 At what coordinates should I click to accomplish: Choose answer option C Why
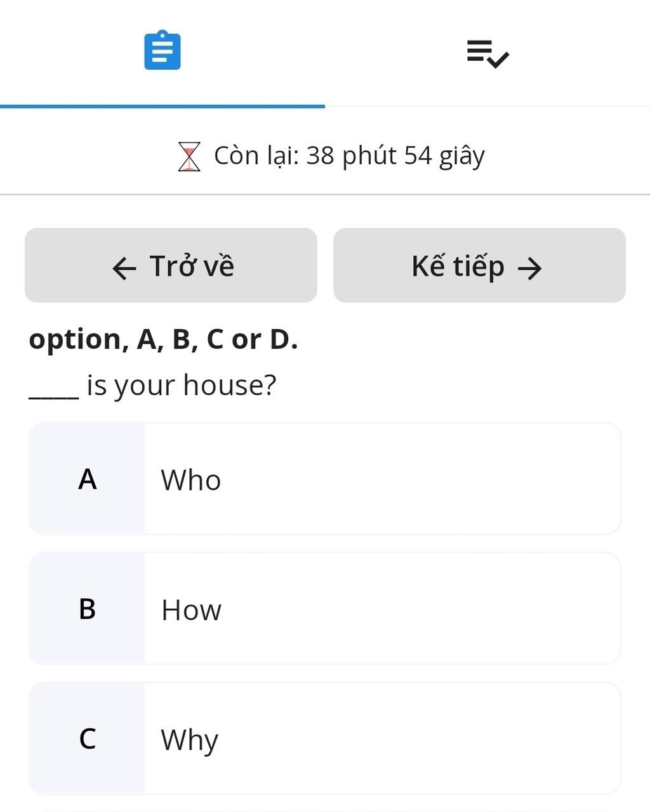pos(324,738)
